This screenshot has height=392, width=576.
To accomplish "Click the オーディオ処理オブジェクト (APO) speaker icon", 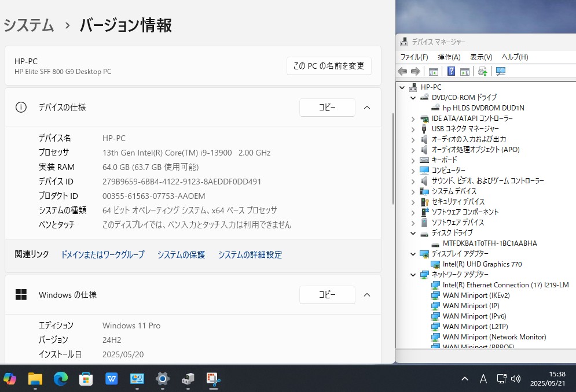I will (x=424, y=150).
